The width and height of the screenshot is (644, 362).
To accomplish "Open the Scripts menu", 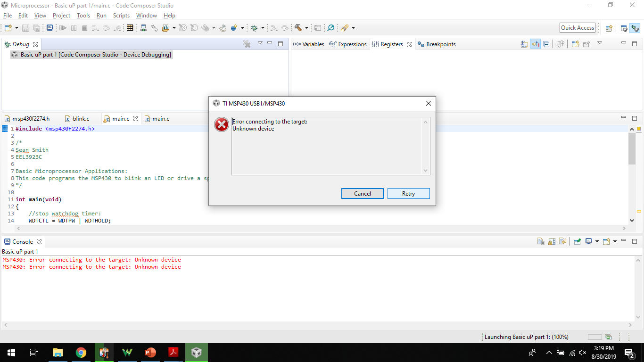I will point(121,16).
